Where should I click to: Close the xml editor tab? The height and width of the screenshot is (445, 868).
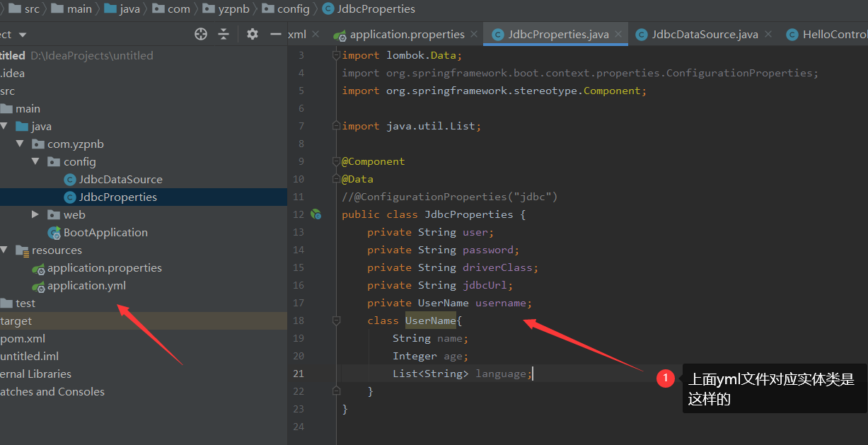[x=316, y=34]
